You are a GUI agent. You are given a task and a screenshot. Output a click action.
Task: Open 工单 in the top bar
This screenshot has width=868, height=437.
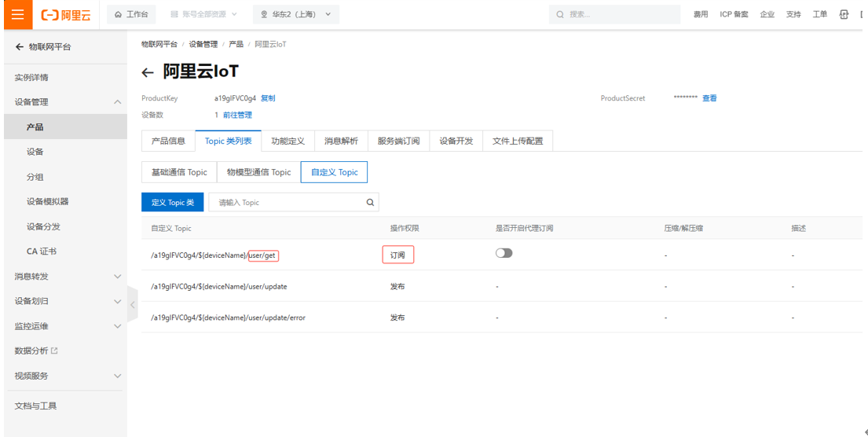tap(820, 14)
